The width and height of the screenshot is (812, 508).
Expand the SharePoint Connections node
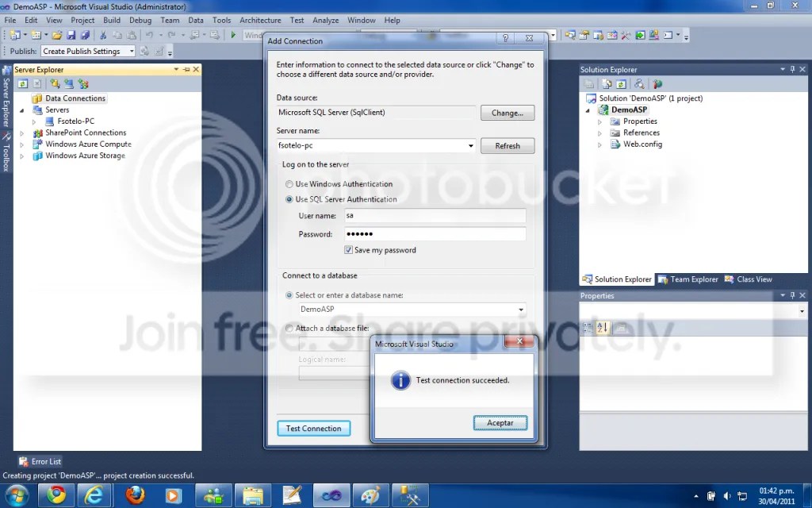pos(21,133)
